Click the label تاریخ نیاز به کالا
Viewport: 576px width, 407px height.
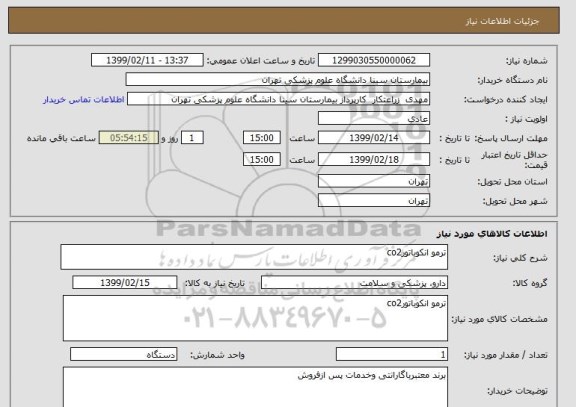click(214, 283)
